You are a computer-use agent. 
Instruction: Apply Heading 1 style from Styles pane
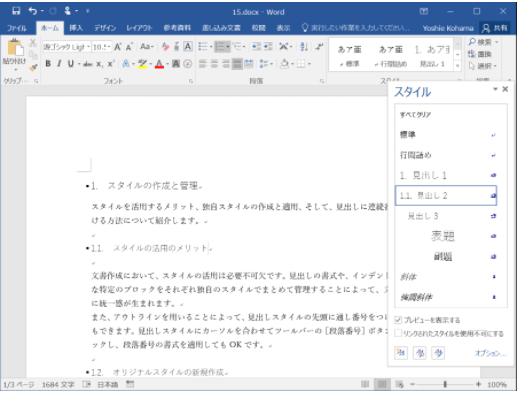446,175
